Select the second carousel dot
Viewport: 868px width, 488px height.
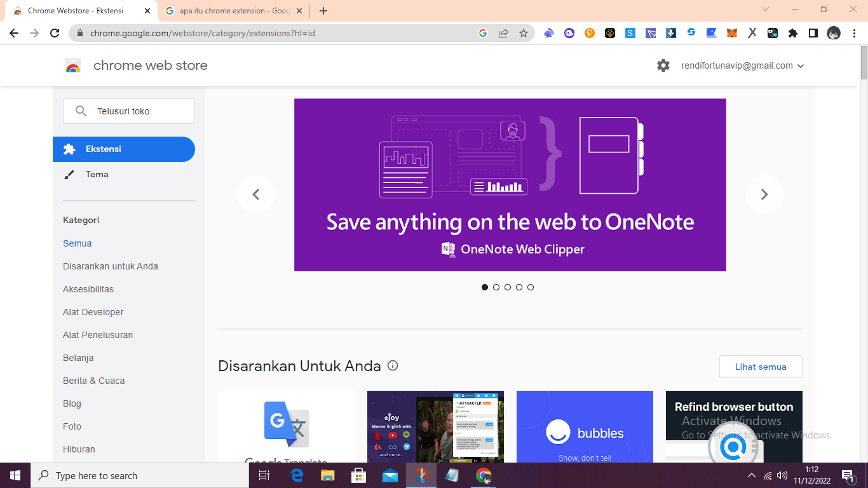pos(496,287)
